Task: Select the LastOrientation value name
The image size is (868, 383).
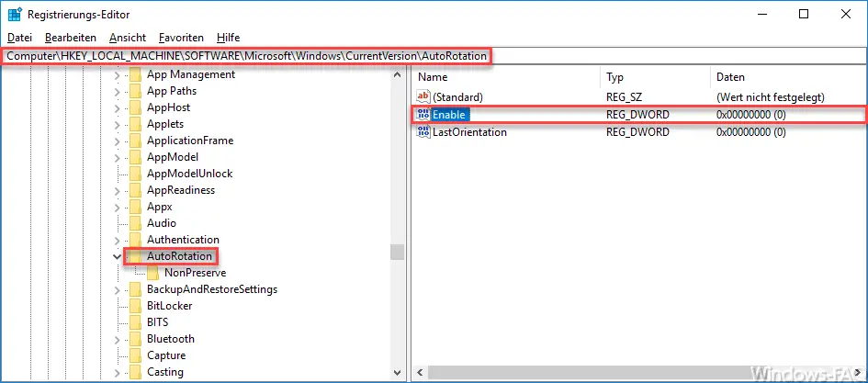Action: (x=469, y=132)
